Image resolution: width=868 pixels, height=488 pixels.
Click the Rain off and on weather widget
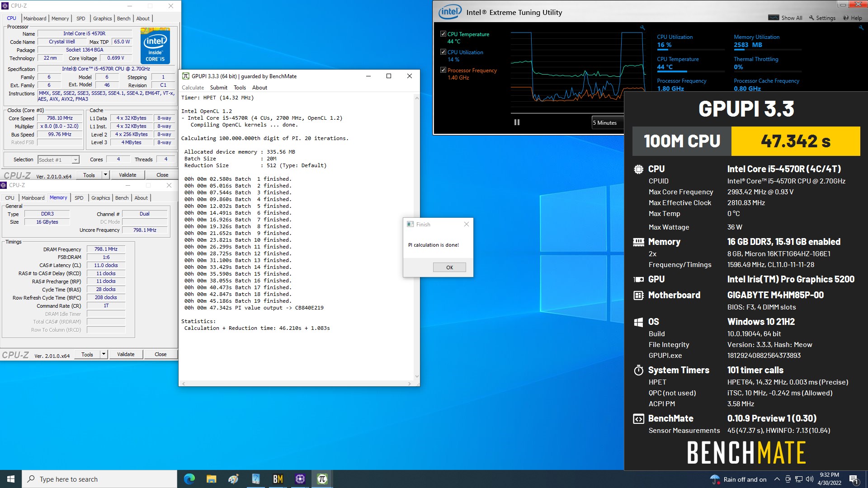tap(738, 479)
